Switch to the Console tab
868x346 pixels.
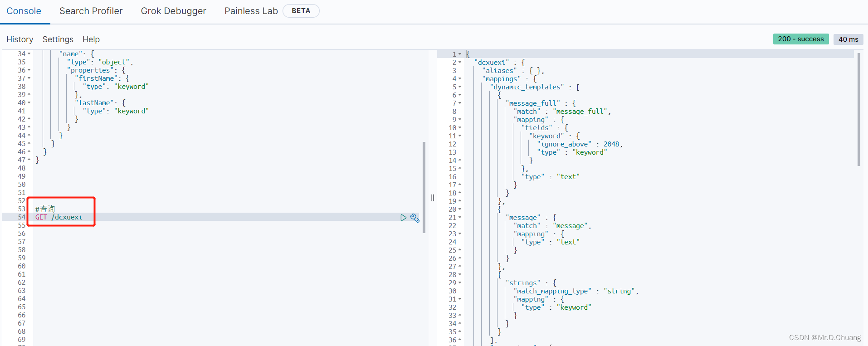tap(24, 11)
